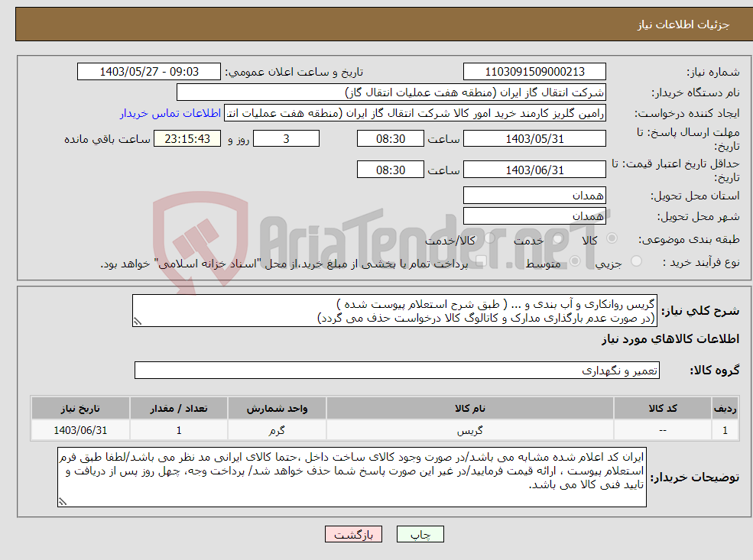Screen dimensions: 753x560
Task: Click the چاپ print button
Action: point(420,534)
